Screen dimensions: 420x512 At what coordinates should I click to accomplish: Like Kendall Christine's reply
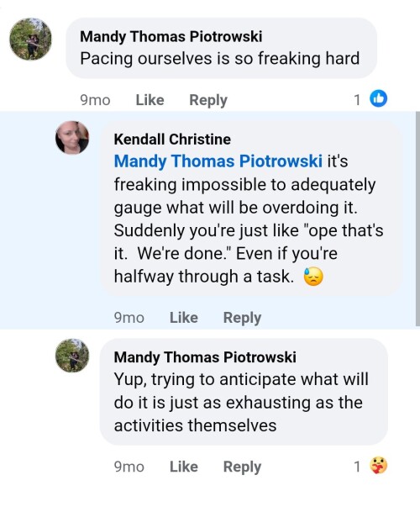point(184,318)
